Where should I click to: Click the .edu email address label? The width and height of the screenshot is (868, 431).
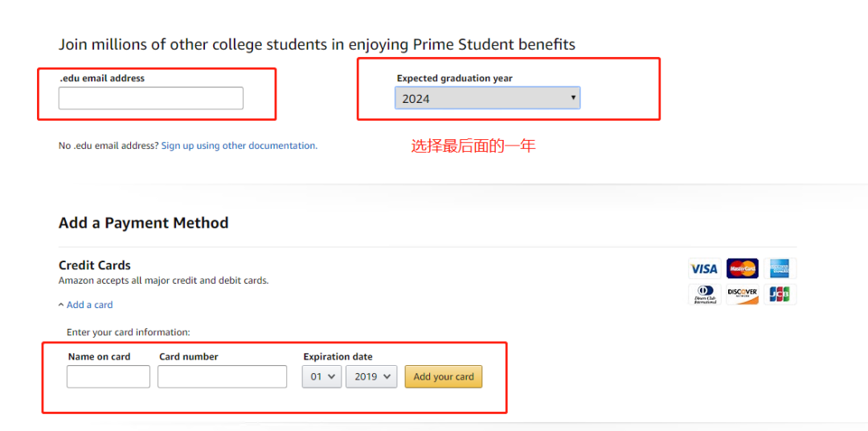click(x=102, y=79)
